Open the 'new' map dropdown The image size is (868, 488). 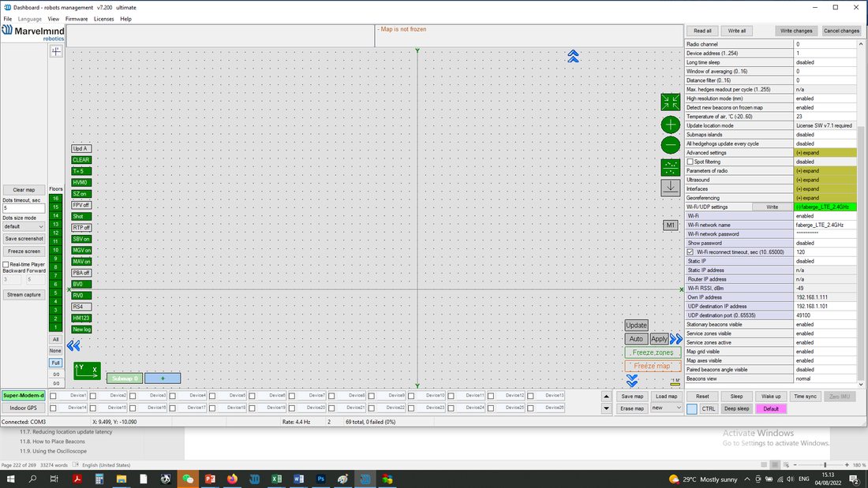(667, 408)
